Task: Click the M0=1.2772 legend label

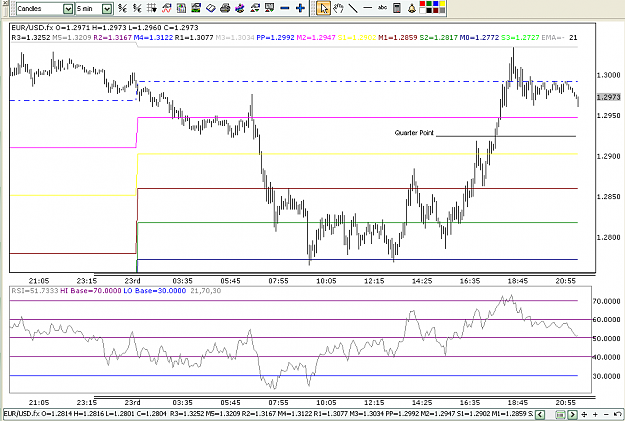Action: [x=479, y=37]
